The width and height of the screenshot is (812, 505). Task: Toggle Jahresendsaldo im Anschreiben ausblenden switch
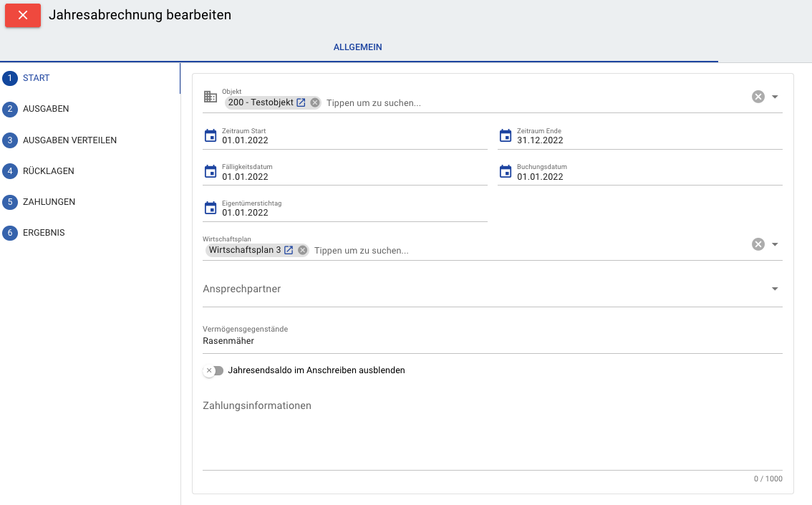(x=213, y=370)
